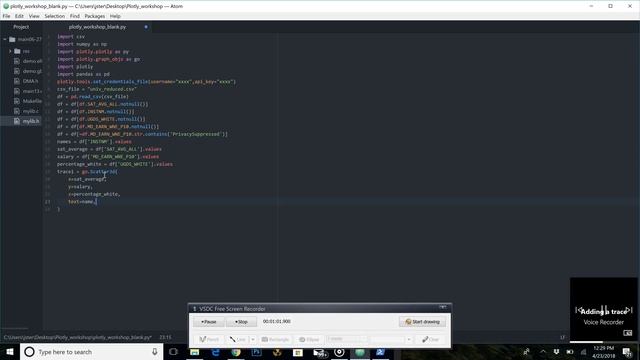Open Google Chrome from the taskbar

pos(236,352)
